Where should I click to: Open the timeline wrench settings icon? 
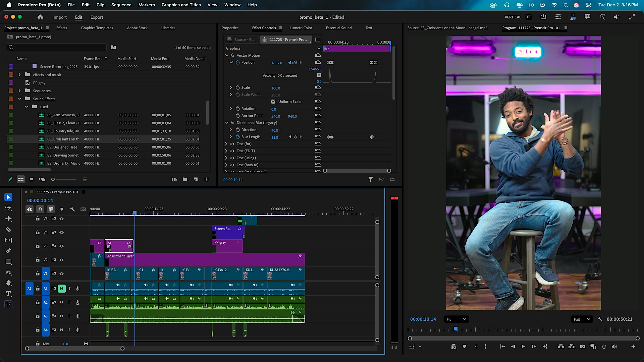(72, 209)
